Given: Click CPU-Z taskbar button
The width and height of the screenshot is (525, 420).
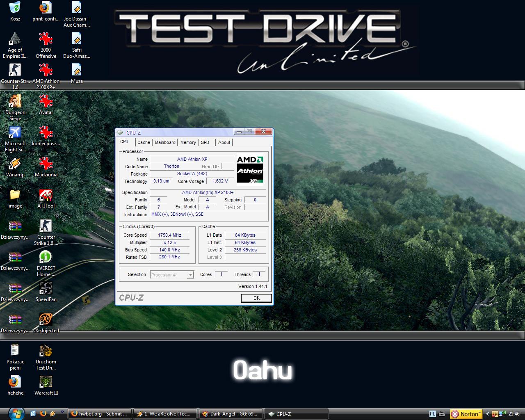Looking at the screenshot, I should pyautogui.click(x=297, y=414).
